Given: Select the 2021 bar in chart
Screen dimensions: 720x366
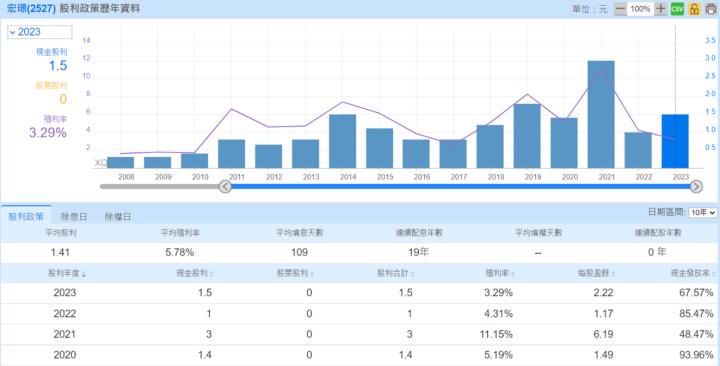Looking at the screenshot, I should (x=601, y=114).
